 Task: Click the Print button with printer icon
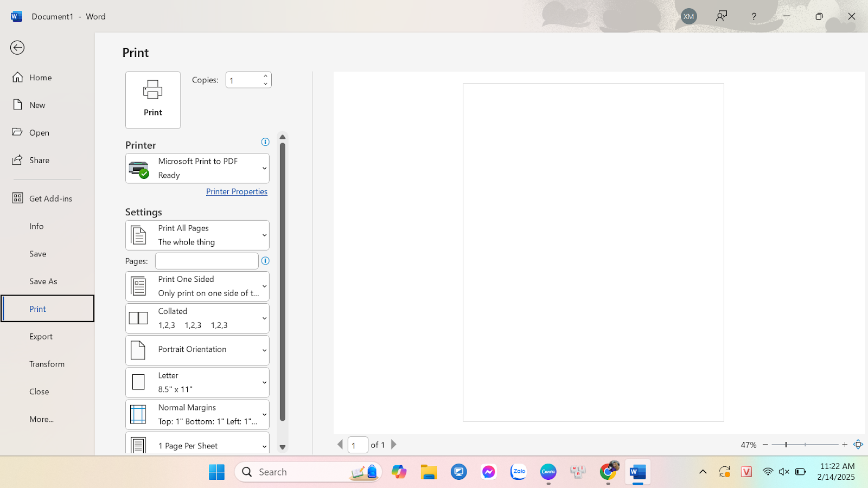(153, 100)
